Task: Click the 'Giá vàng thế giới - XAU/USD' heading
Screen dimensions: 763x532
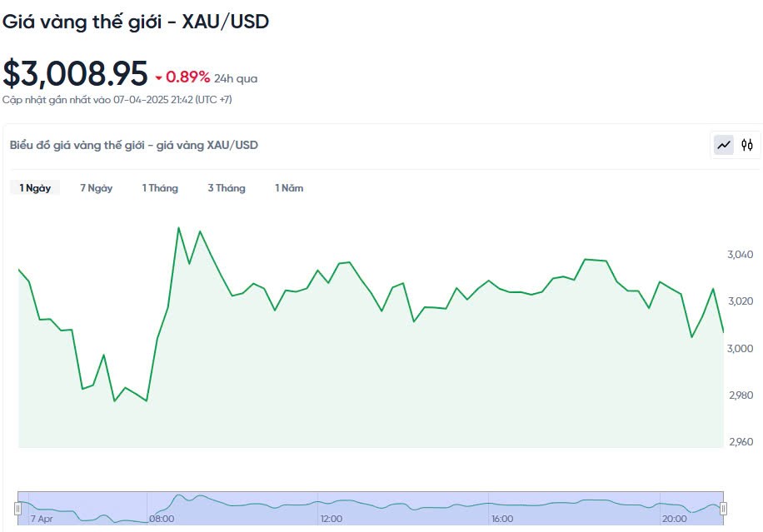Action: 136,22
